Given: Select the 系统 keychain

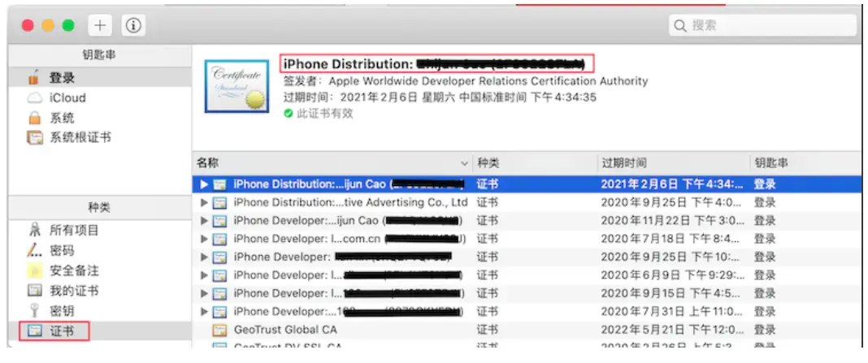Looking at the screenshot, I should pyautogui.click(x=100, y=118).
